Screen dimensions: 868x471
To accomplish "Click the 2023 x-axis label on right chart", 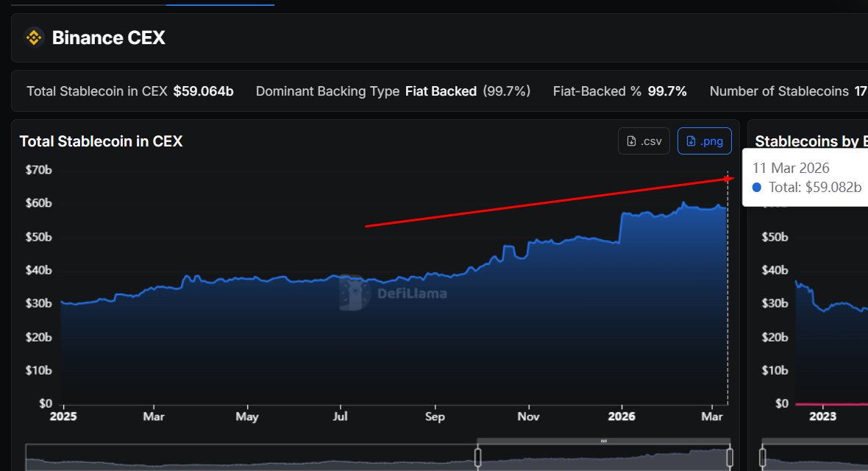I will (822, 417).
